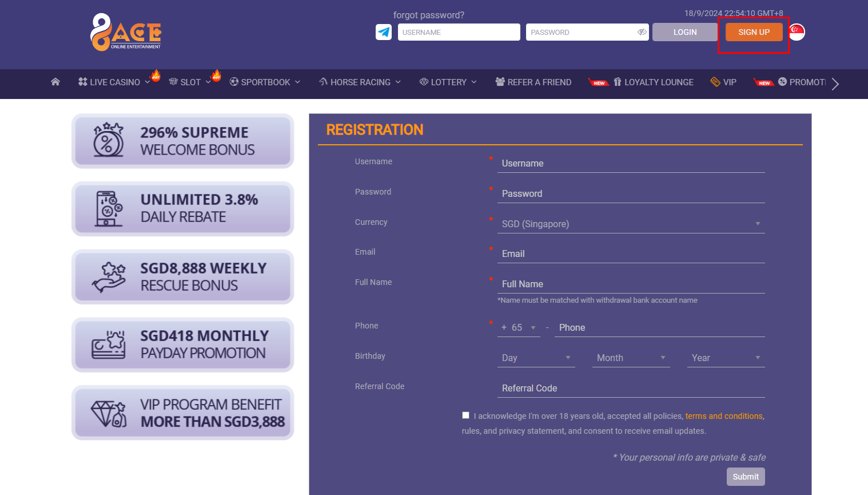Check the 18 years old acknowledgment box
Viewport: 868px width, 495px height.
(465, 415)
